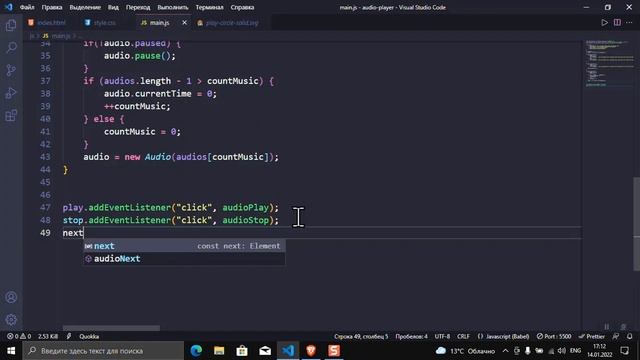Click the weather widget showing 13°C
Image resolution: width=640 pixels, height=360 pixels.
point(466,351)
